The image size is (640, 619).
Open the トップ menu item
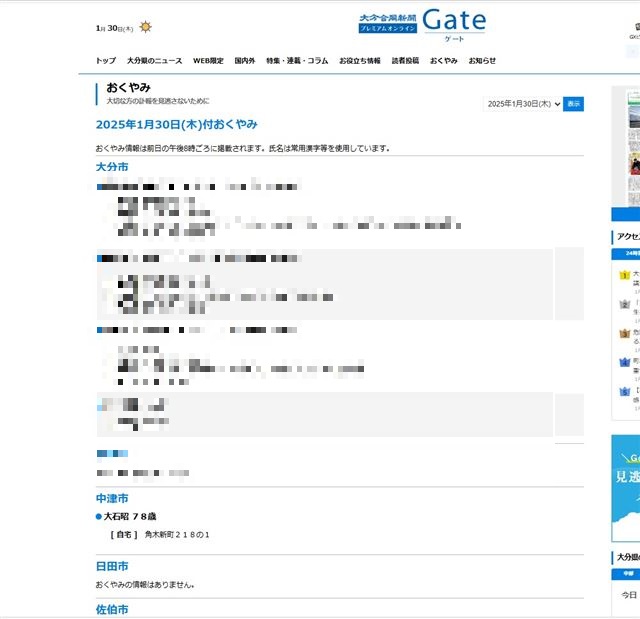click(x=106, y=61)
